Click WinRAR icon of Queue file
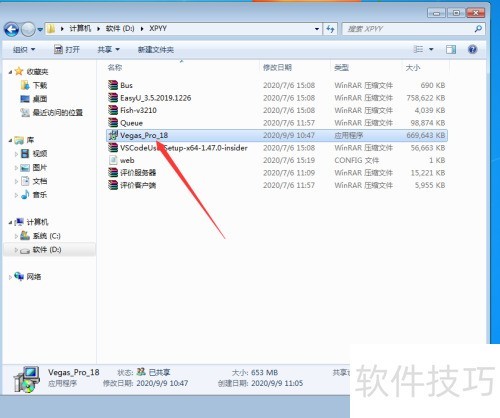 [113, 123]
